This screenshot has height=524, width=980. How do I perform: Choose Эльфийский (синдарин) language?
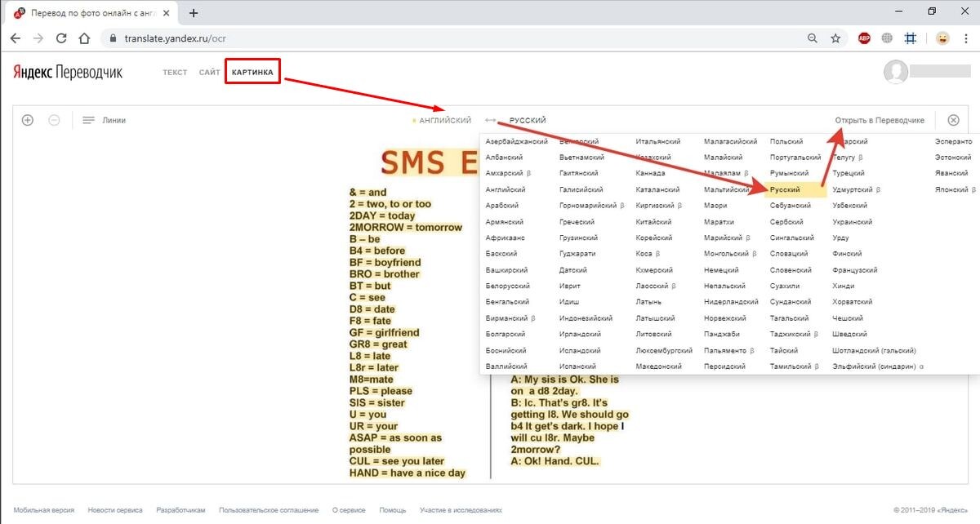point(878,366)
